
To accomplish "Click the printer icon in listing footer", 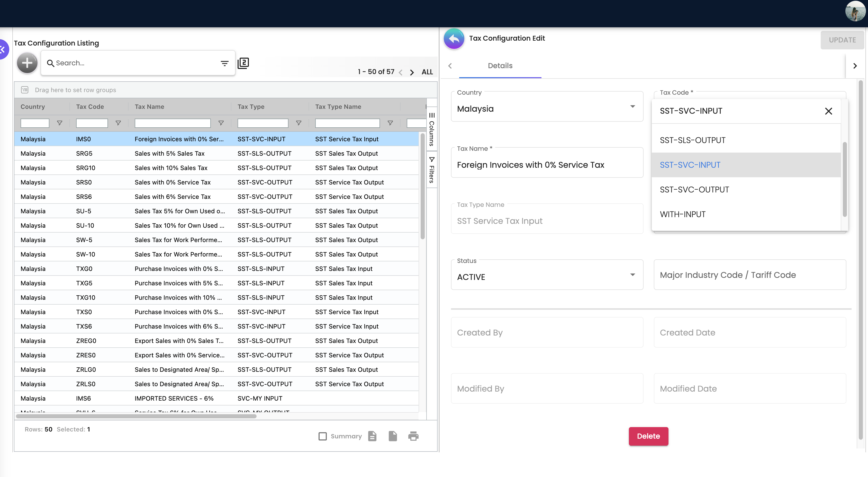I will click(x=413, y=436).
